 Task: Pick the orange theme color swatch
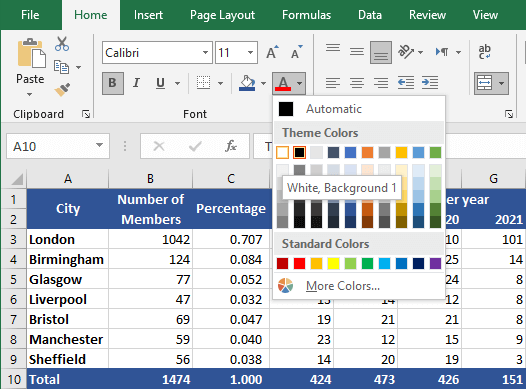click(x=367, y=153)
